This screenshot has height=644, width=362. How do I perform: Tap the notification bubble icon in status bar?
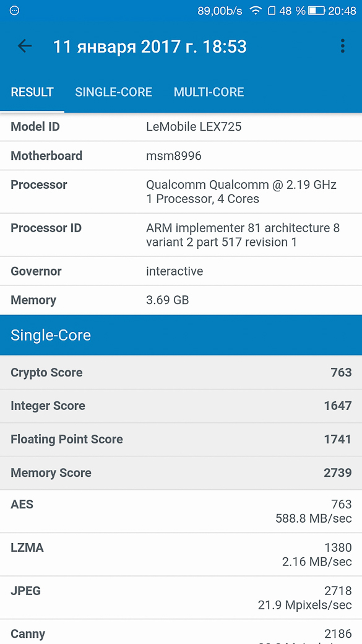point(14,11)
